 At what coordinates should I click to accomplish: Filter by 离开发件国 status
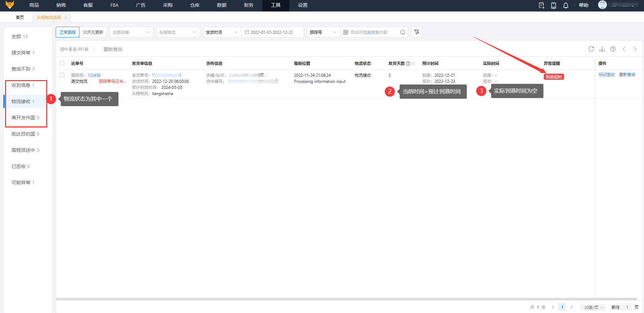pyautogui.click(x=26, y=118)
